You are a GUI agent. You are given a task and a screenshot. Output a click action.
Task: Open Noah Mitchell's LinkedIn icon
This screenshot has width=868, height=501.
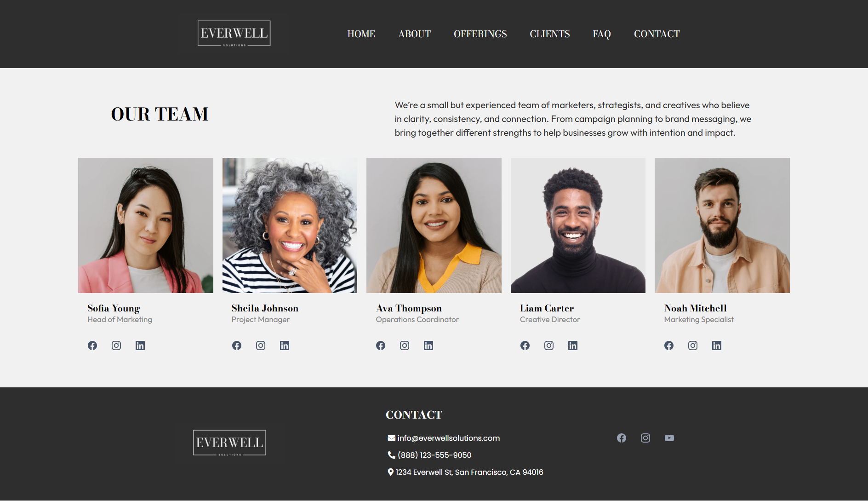(717, 346)
